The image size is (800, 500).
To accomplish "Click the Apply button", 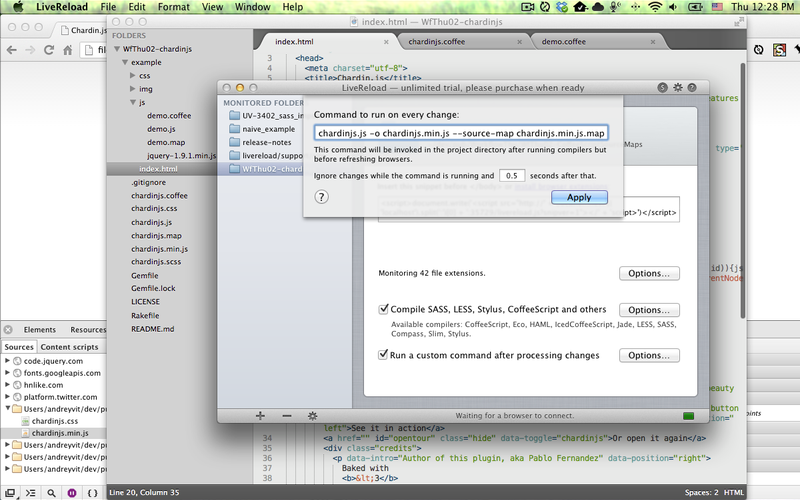I will [579, 197].
